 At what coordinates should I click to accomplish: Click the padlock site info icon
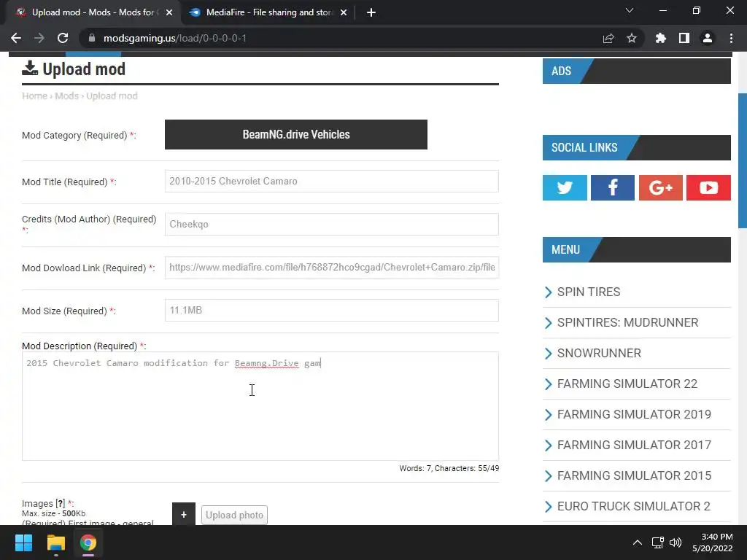[92, 38]
